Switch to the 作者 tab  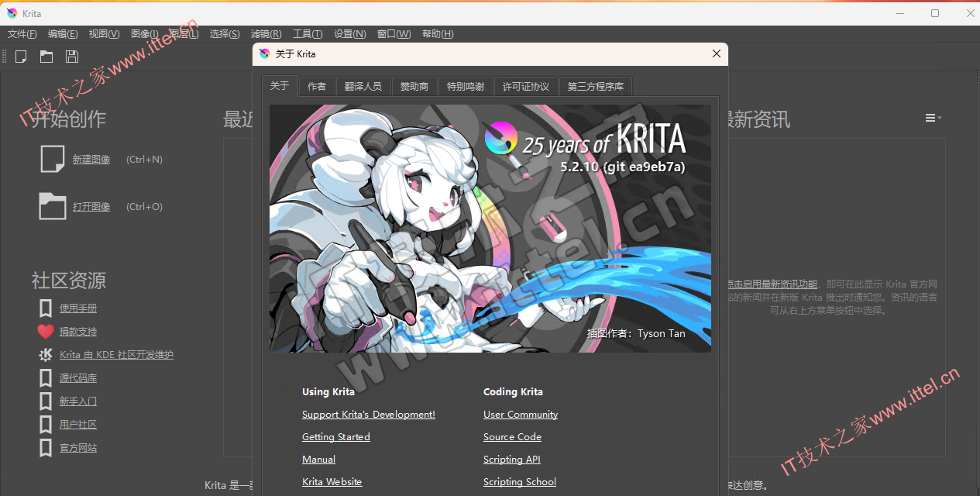(317, 87)
